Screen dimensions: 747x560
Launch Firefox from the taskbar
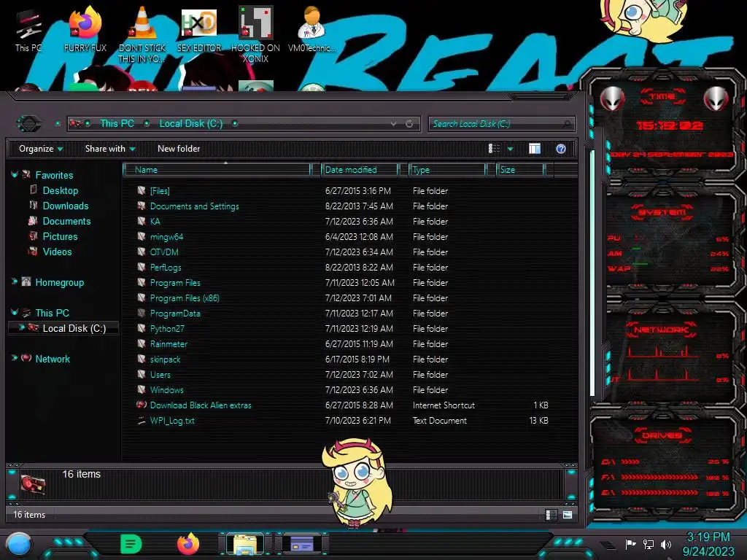(x=188, y=544)
